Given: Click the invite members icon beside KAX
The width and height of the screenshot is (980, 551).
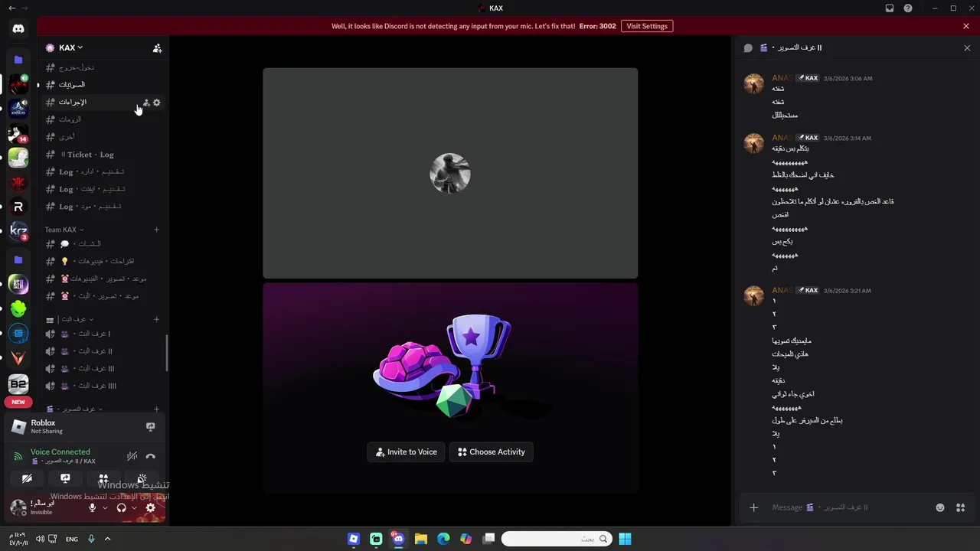Looking at the screenshot, I should 157,47.
